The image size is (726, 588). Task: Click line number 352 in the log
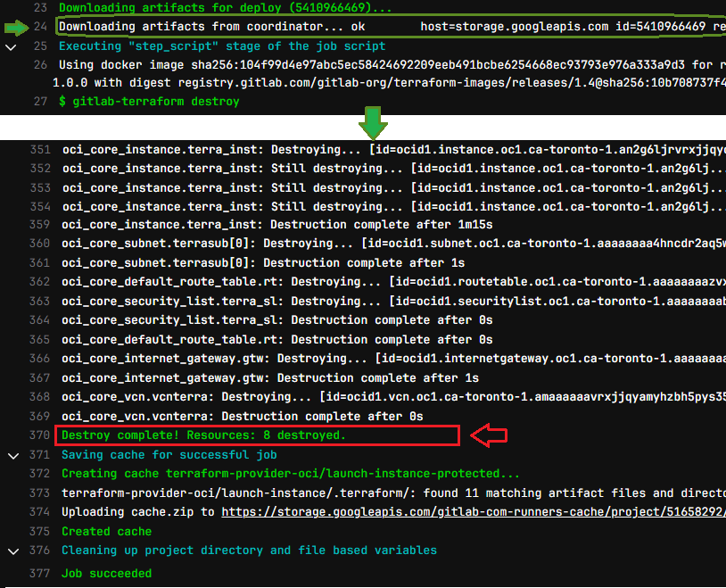pyautogui.click(x=40, y=169)
